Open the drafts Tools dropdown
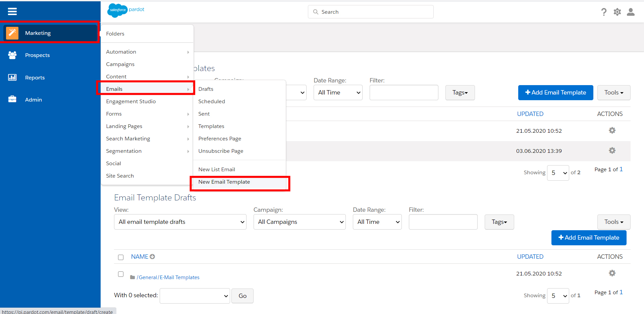Viewport: 644px width, 314px height. [x=614, y=222]
